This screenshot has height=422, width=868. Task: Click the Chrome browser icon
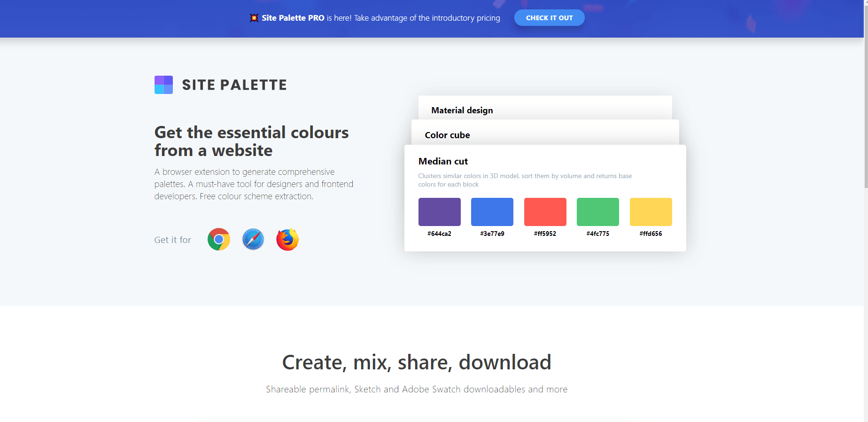219,239
